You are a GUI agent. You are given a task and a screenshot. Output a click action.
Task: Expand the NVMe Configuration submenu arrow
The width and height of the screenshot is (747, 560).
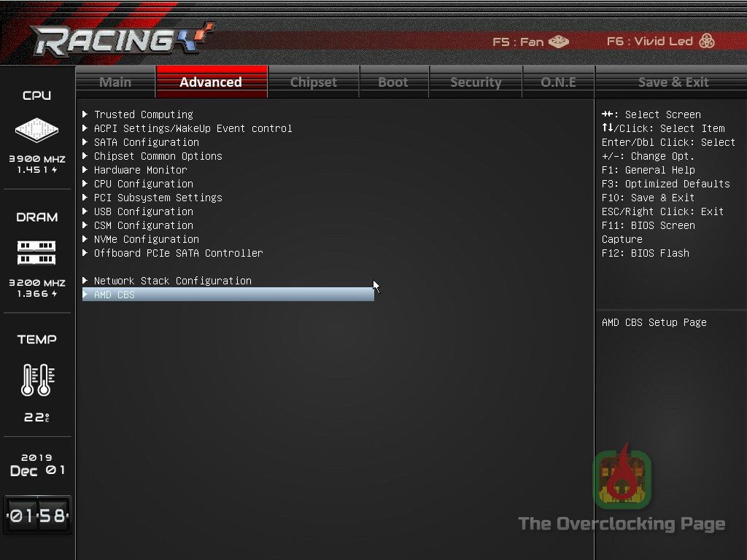coord(85,239)
